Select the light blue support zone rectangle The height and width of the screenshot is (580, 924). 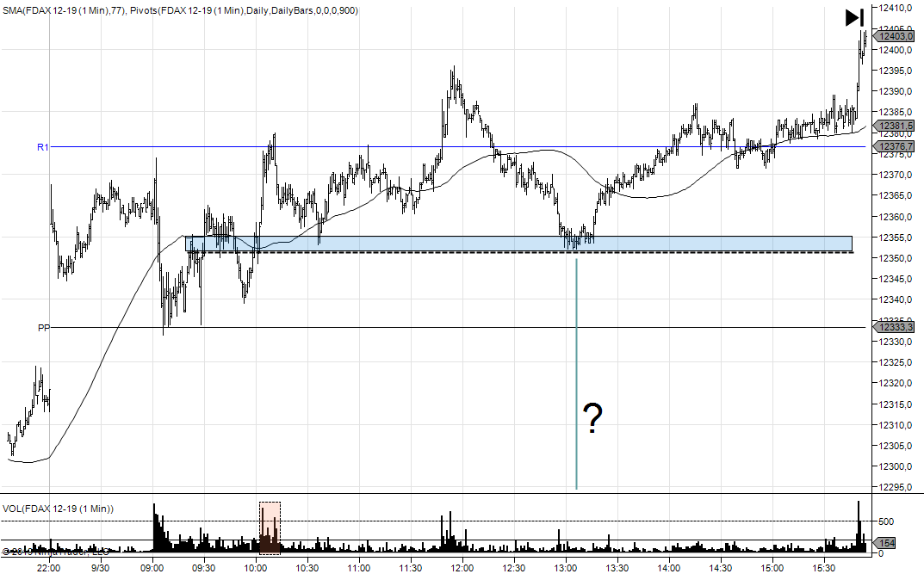517,244
